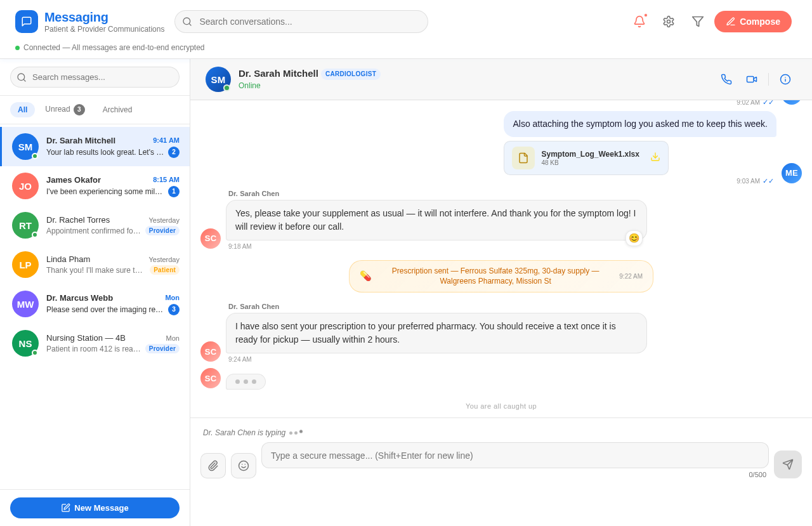Image resolution: width=812 pixels, height=526 pixels.
Task: Click James Okafor's JO avatar
Action: 25,186
